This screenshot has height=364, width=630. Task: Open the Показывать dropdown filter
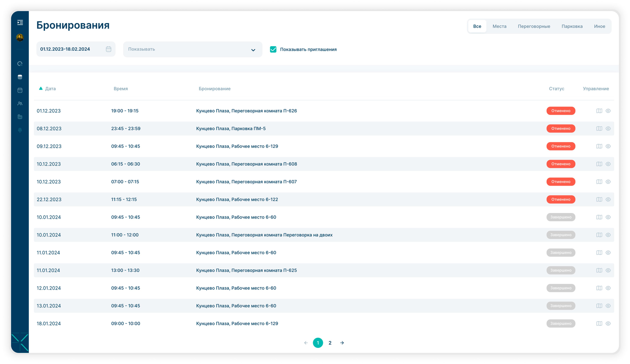tap(192, 49)
